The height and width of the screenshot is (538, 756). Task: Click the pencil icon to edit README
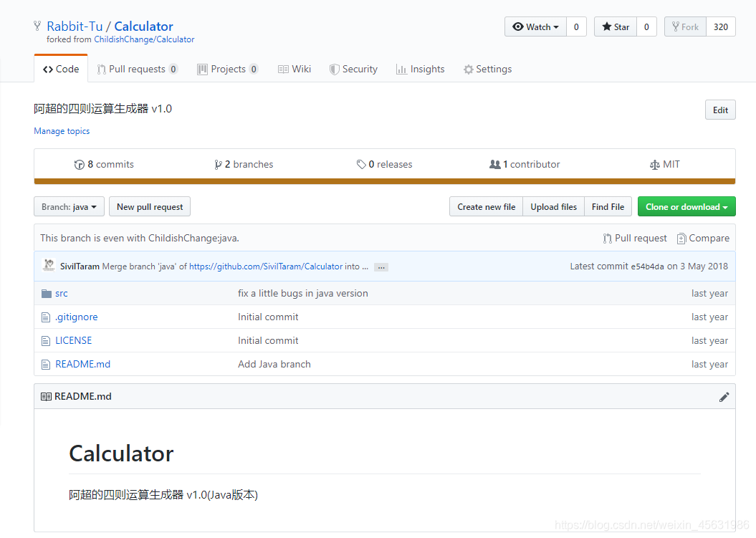(724, 397)
